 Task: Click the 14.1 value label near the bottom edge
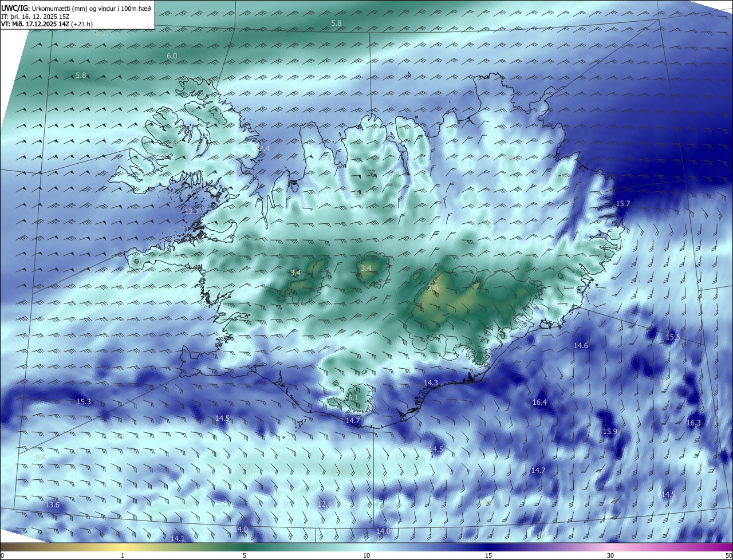pos(178,538)
